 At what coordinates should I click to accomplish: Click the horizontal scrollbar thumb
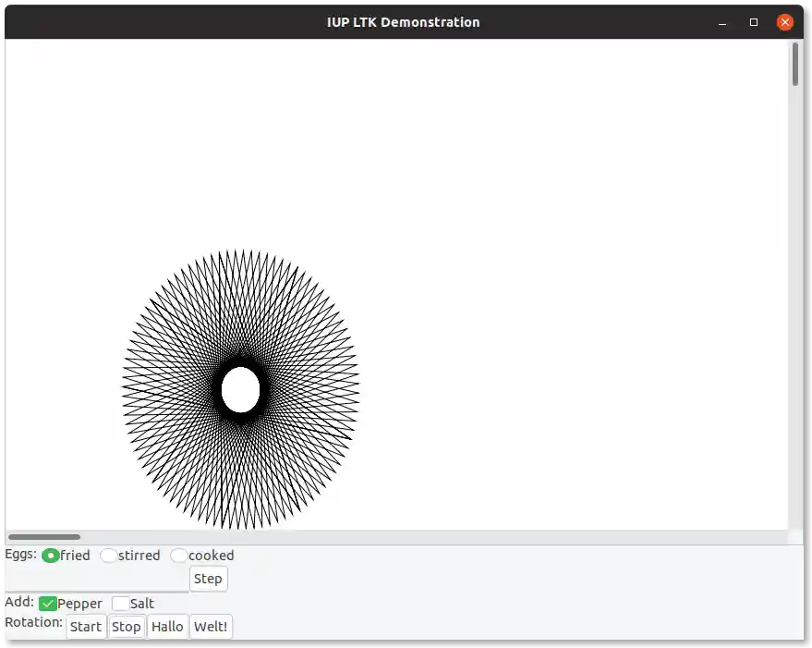pos(44,537)
